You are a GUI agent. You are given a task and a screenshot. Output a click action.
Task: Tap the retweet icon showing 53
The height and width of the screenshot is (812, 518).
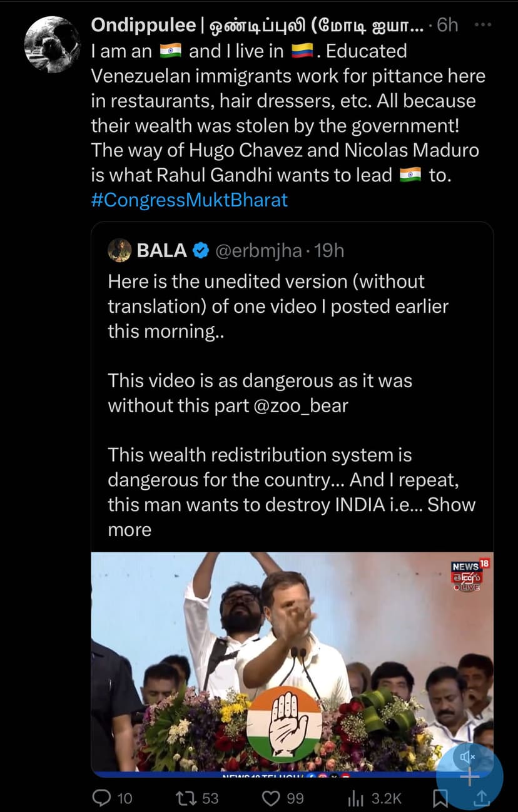185,798
